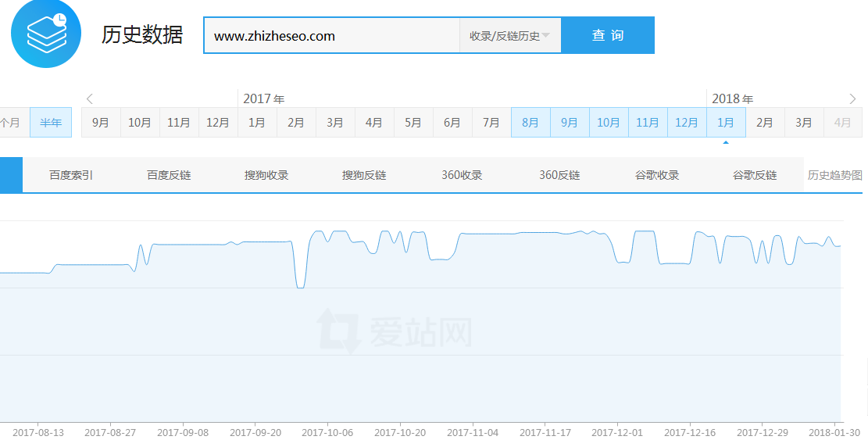
Task: Click the 2017-10-06 date label on the chart axis
Action: point(327,432)
